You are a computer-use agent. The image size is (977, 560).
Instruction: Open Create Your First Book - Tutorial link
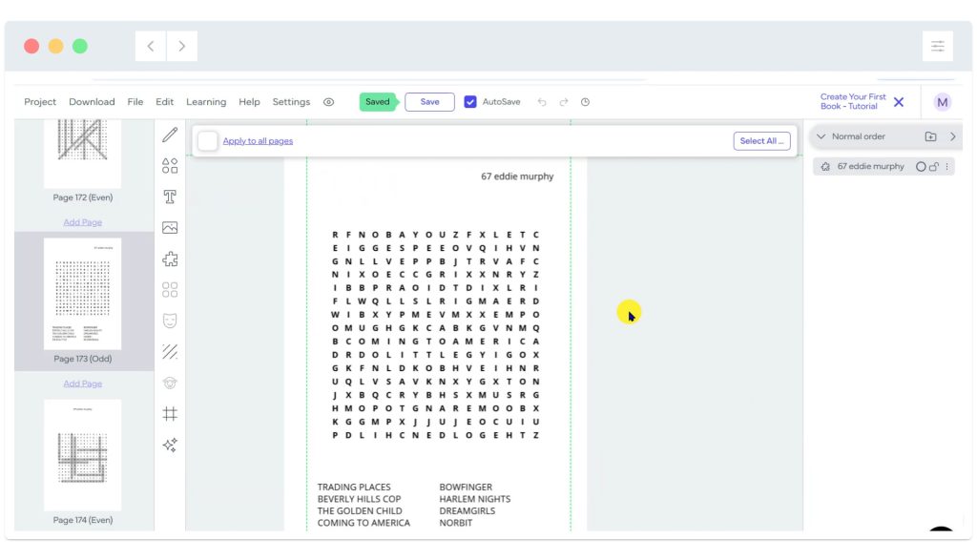853,101
